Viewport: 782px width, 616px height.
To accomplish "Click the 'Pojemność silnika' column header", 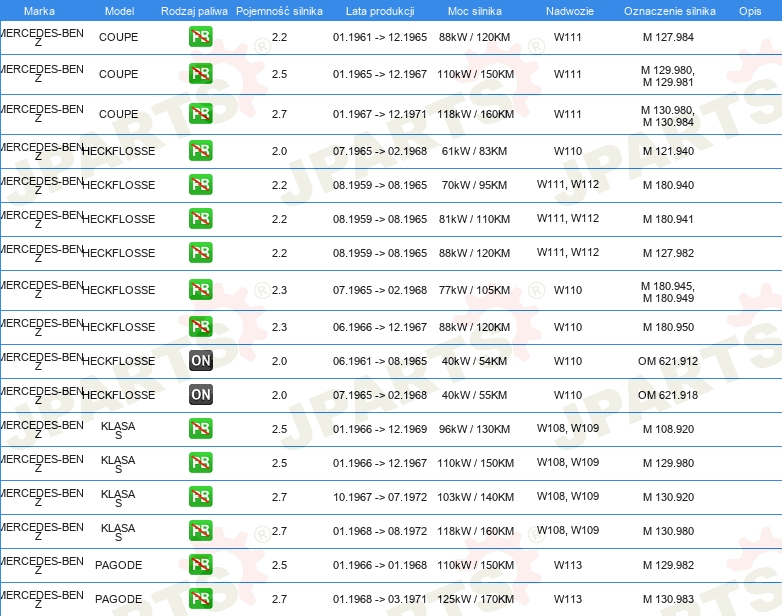I will (279, 11).
